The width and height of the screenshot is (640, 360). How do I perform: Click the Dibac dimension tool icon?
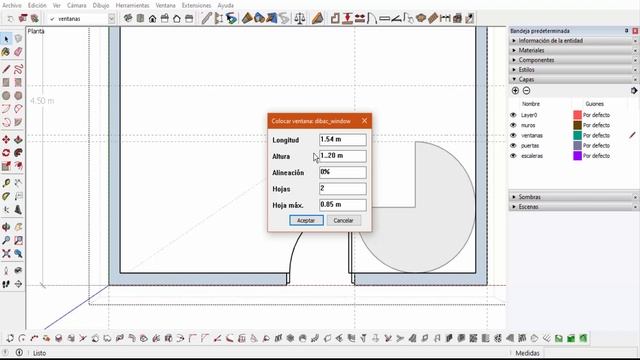(x=445, y=18)
